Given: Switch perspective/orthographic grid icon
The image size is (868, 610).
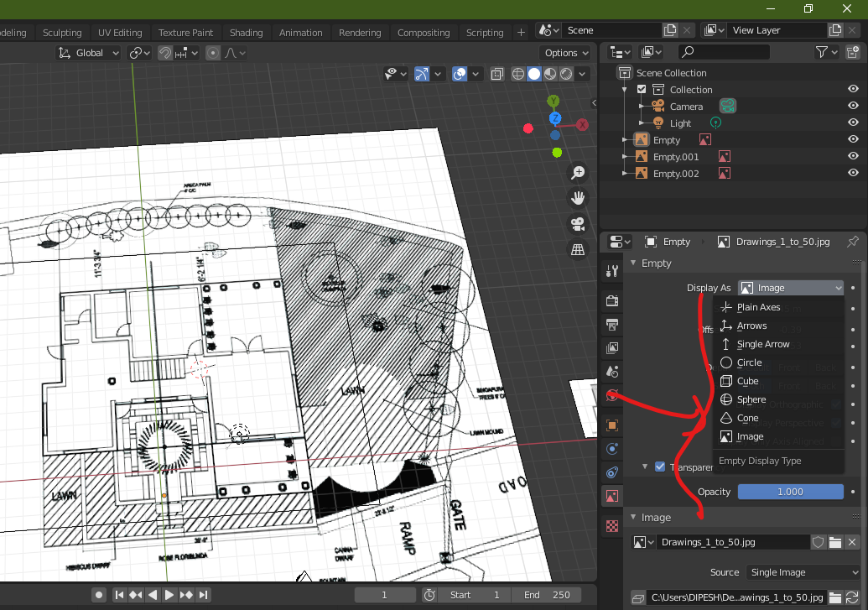Looking at the screenshot, I should click(578, 250).
